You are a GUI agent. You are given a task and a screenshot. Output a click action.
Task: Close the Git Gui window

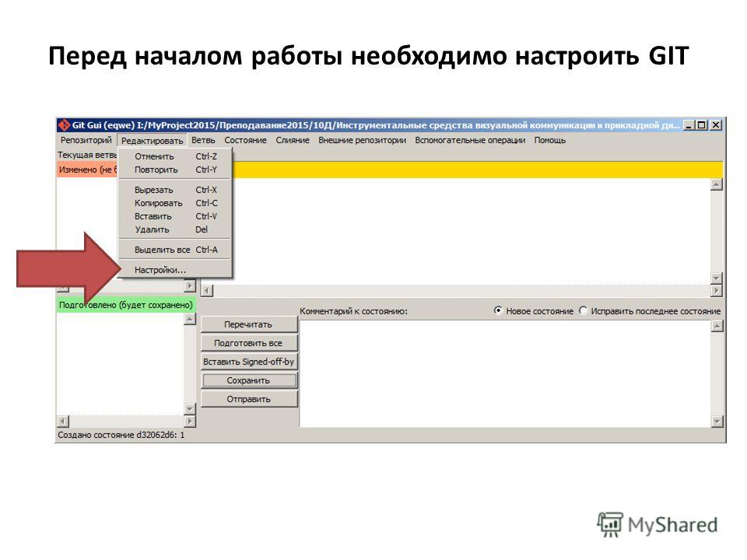coord(716,125)
